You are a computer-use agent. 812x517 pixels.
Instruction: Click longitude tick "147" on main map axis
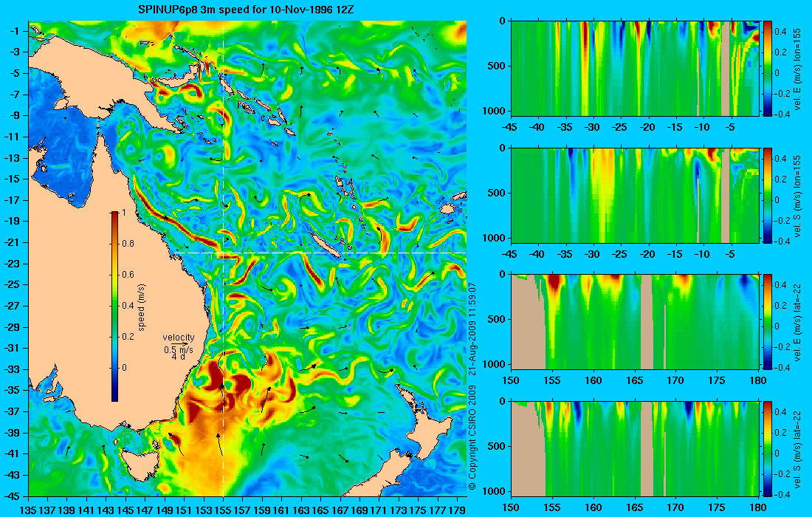pyautogui.click(x=145, y=510)
